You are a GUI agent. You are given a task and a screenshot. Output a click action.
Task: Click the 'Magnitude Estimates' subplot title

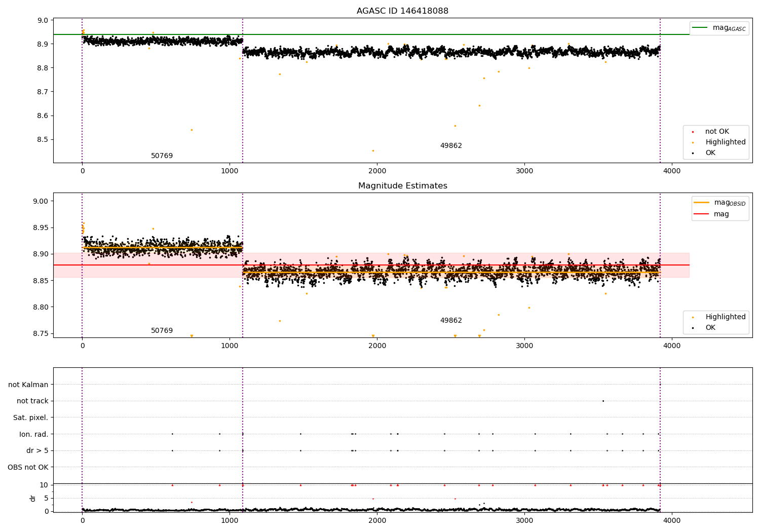(402, 186)
